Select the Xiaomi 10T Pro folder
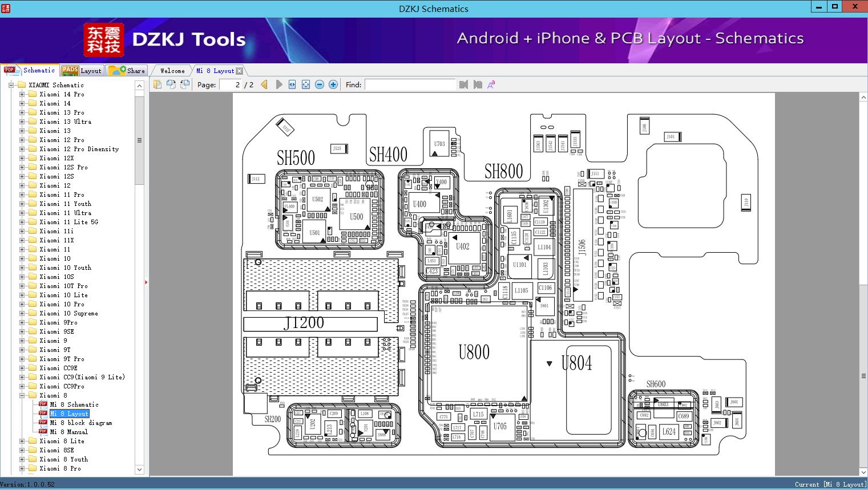Image resolution: width=868 pixels, height=490 pixels. click(x=64, y=286)
